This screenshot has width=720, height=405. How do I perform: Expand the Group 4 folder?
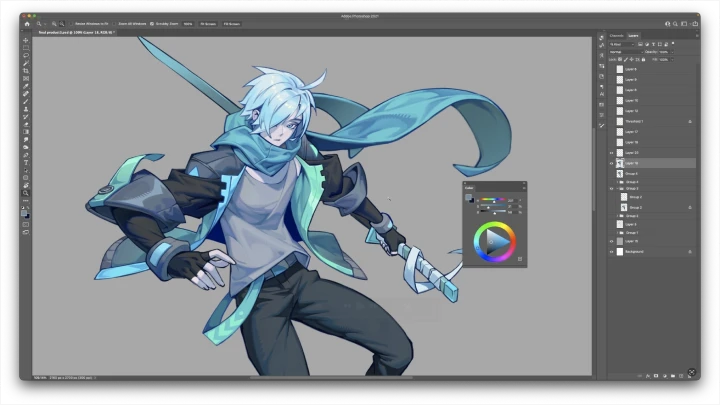tap(617, 182)
